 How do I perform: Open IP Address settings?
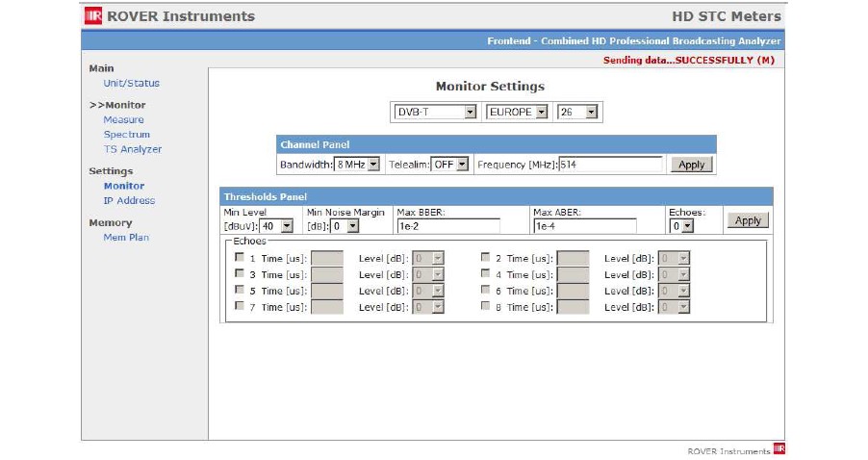point(129,200)
